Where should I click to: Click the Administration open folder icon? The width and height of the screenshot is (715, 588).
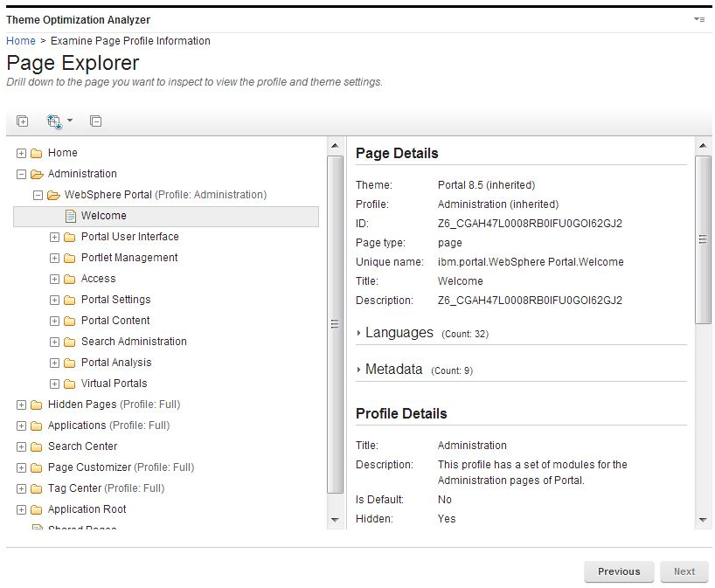[x=37, y=174]
